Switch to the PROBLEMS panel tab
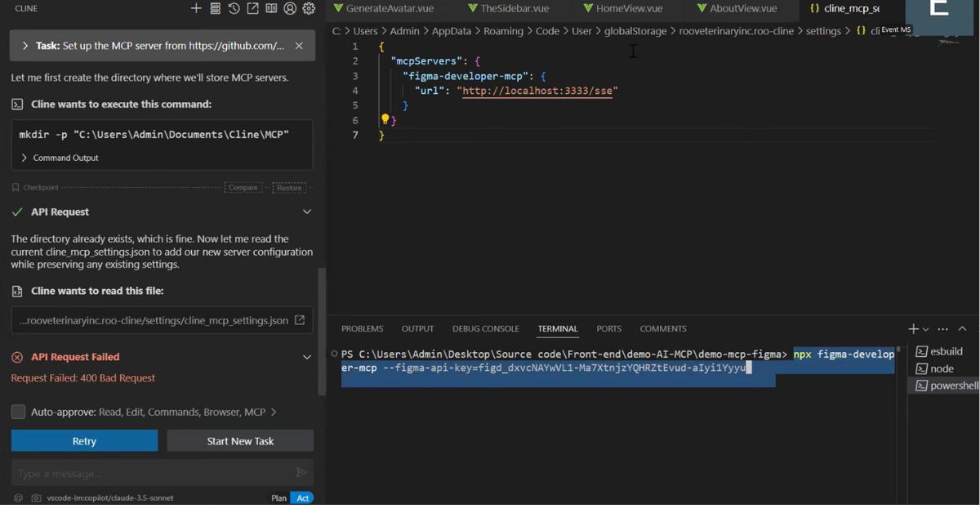Image resolution: width=980 pixels, height=513 pixels. coord(362,328)
